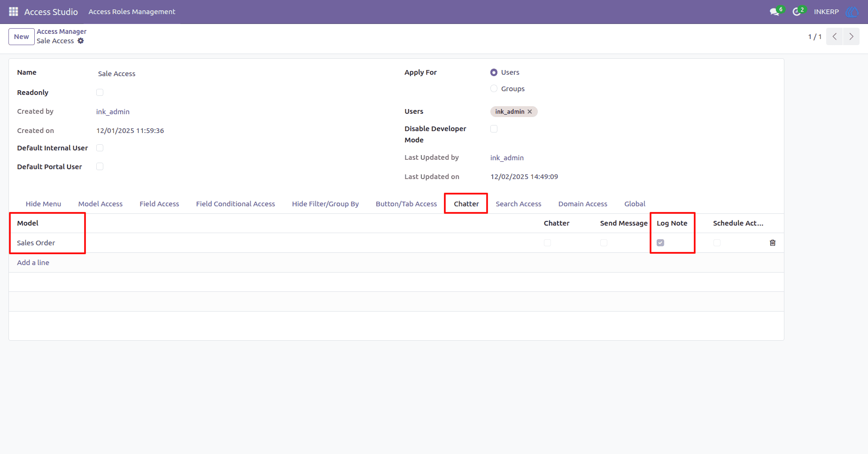Go to the next record arrow
The width and height of the screenshot is (868, 454).
tap(851, 37)
